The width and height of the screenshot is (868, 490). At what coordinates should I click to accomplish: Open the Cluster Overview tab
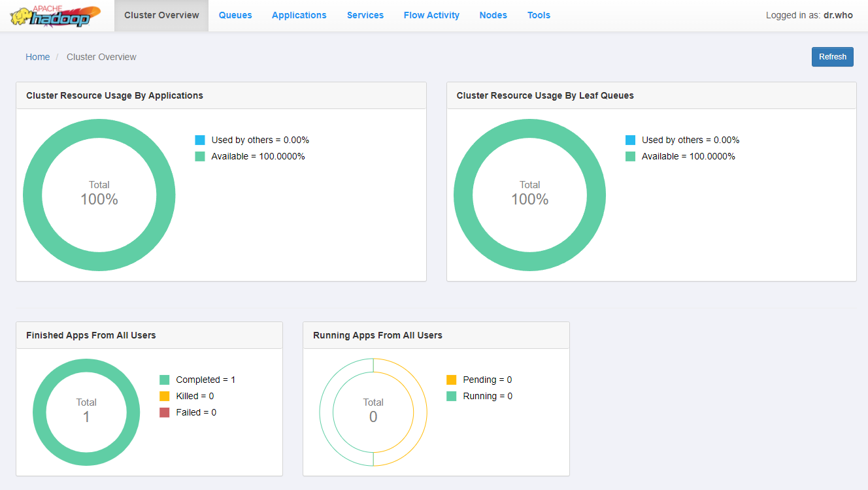161,15
